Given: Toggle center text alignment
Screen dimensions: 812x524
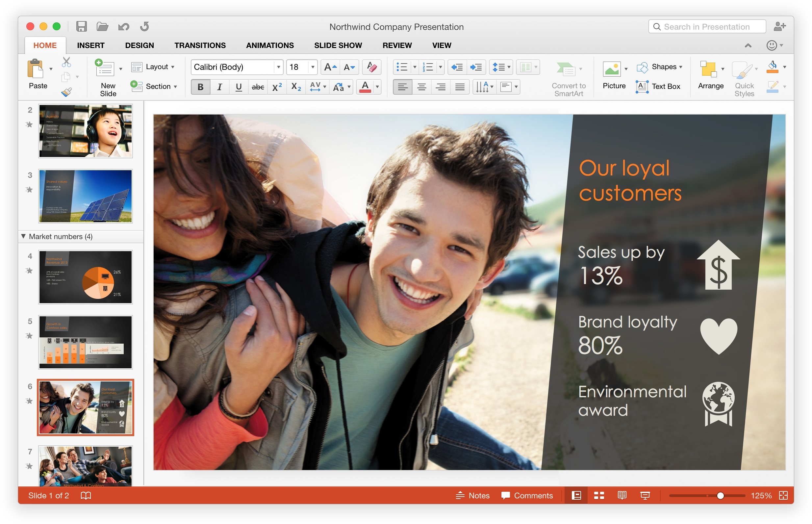Looking at the screenshot, I should 421,87.
